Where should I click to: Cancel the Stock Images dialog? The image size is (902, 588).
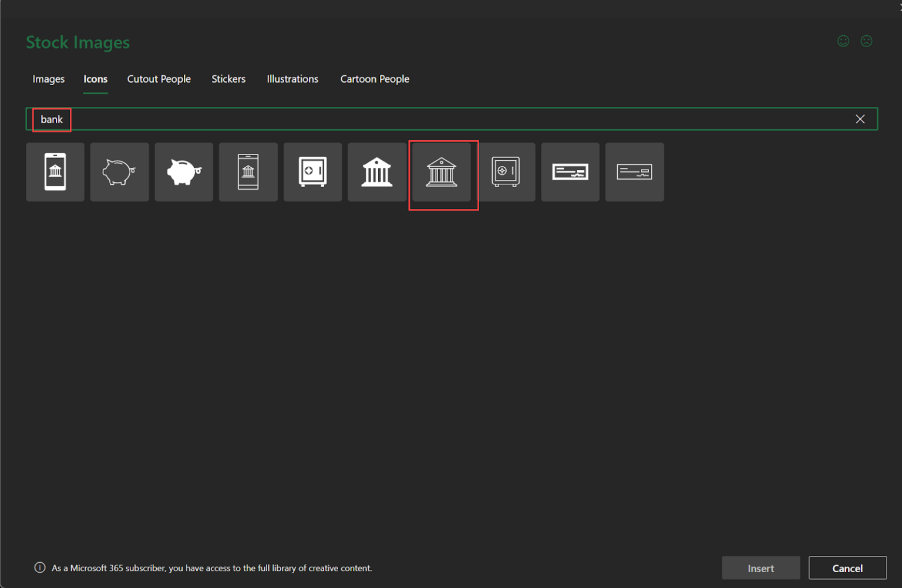[847, 568]
